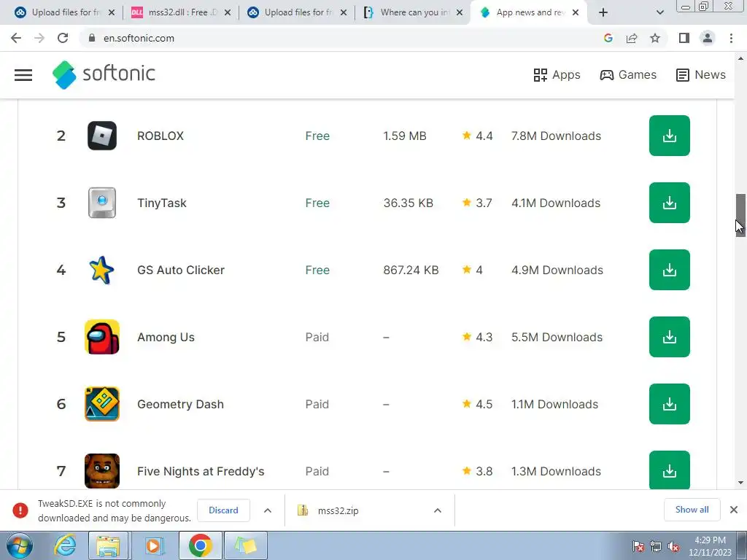Open the Softonic hamburger menu
Viewport: 747px width, 560px height.
point(23,75)
